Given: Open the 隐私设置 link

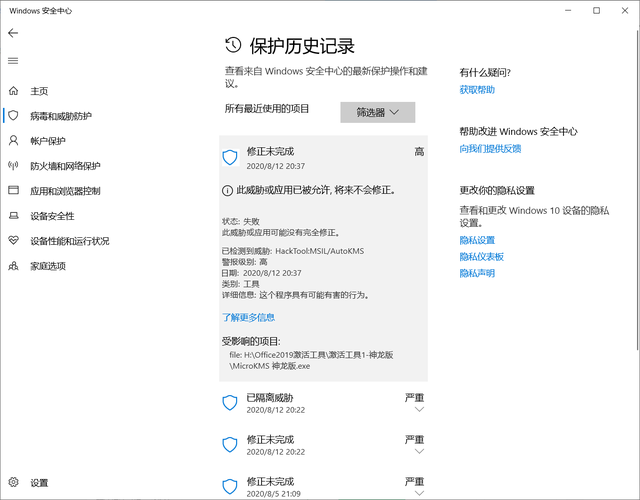Looking at the screenshot, I should pos(477,240).
